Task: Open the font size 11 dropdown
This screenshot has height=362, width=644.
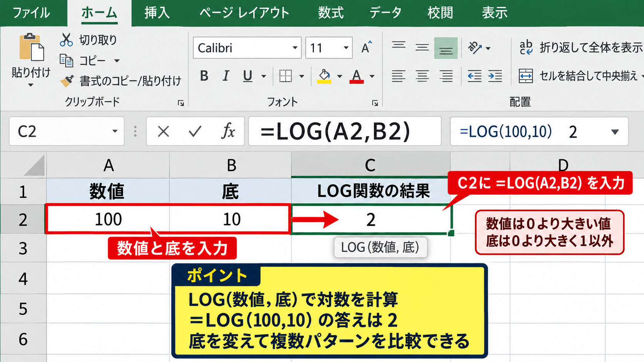Action: (346, 48)
